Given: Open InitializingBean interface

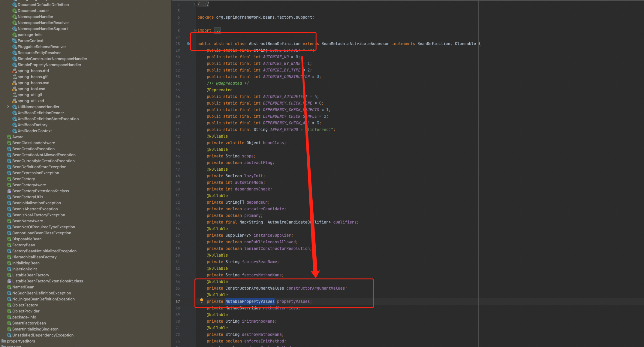Looking at the screenshot, I should 26,263.
